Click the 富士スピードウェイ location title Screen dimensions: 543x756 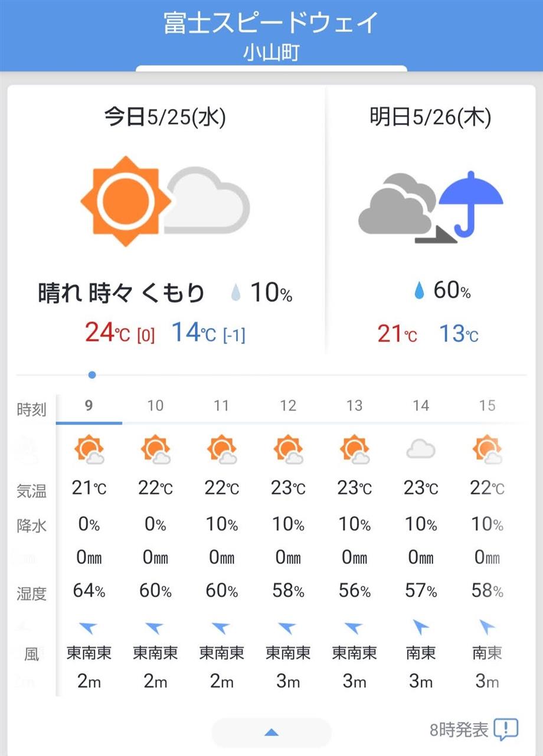coord(271,23)
